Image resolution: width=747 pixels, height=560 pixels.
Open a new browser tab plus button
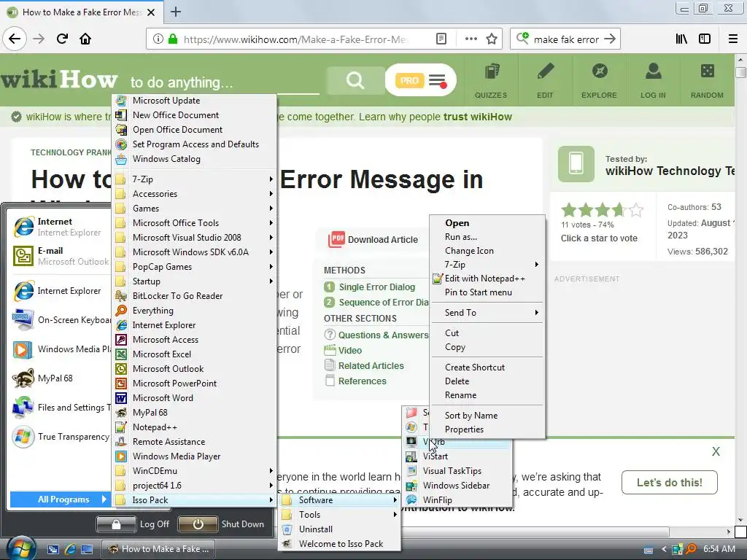click(176, 12)
